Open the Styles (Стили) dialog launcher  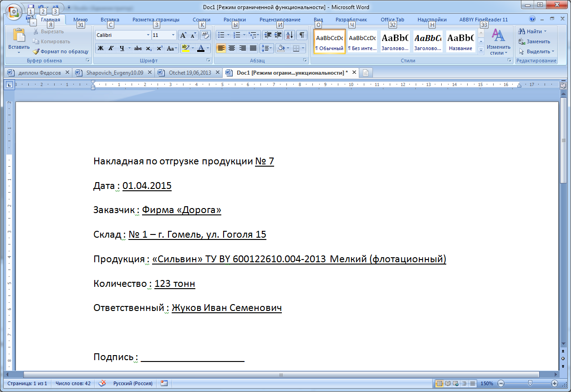click(x=510, y=61)
